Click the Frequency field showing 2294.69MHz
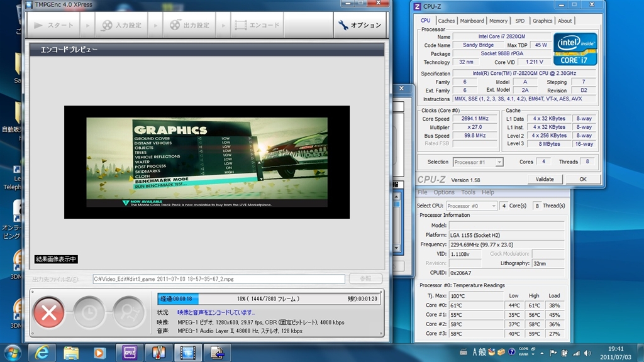The height and width of the screenshot is (362, 644). 507,244
